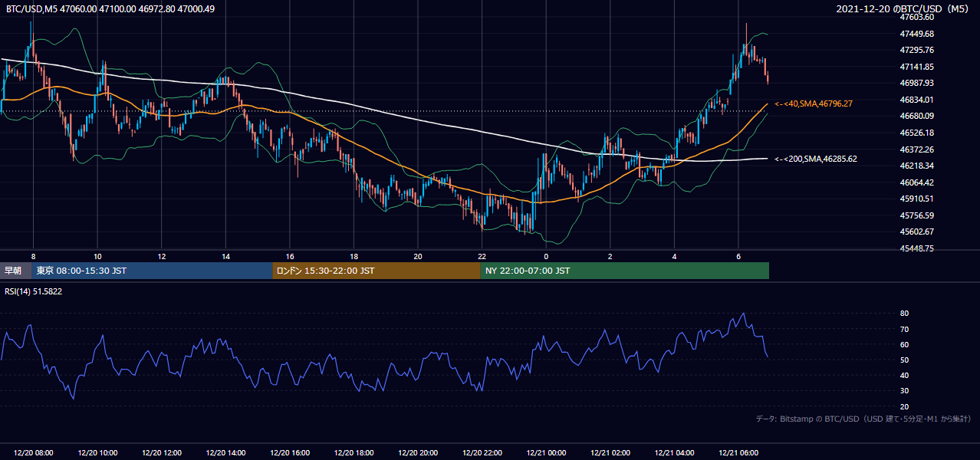Click price axis value 47141.85
Image resolution: width=980 pixels, height=460 pixels.
coord(917,67)
